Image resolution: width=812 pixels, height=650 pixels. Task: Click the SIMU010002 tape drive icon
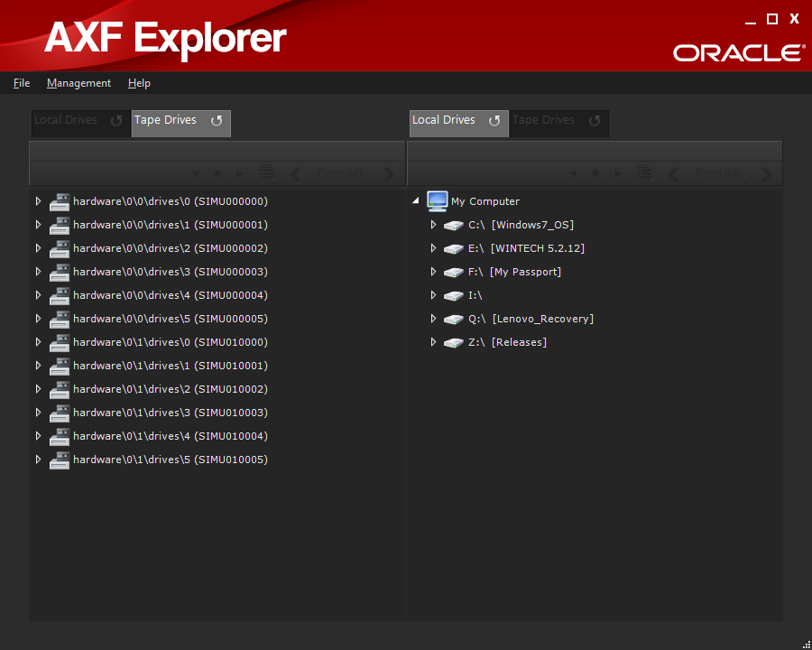[60, 389]
